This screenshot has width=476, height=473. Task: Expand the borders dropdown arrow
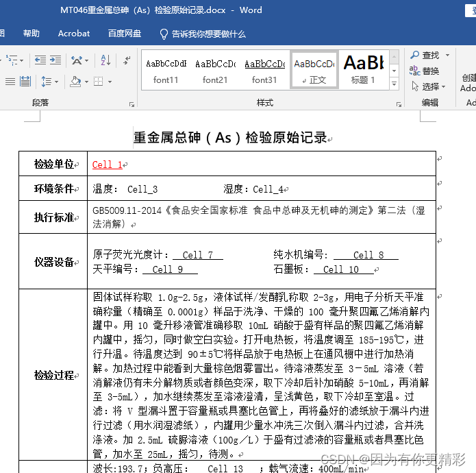(x=110, y=82)
